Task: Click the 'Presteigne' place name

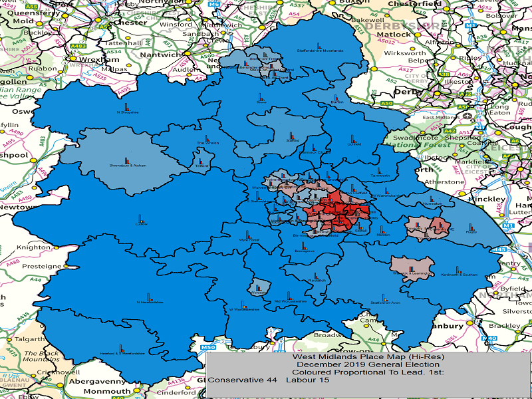Action: tap(42, 267)
